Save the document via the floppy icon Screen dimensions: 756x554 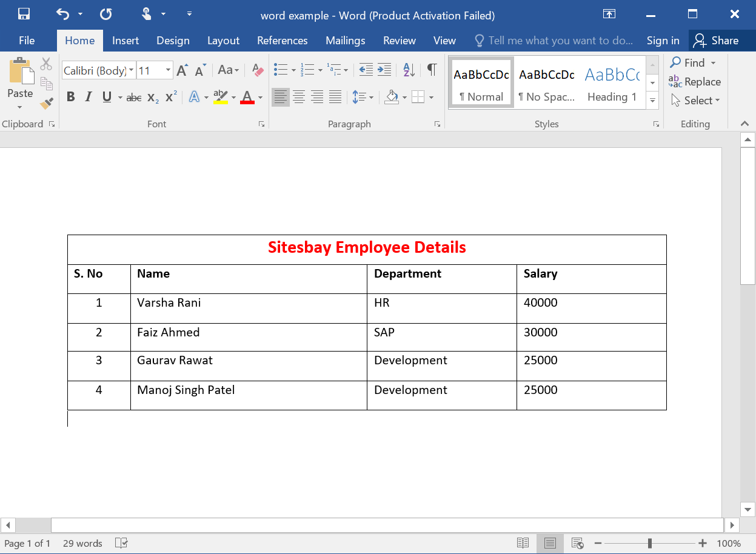click(24, 14)
